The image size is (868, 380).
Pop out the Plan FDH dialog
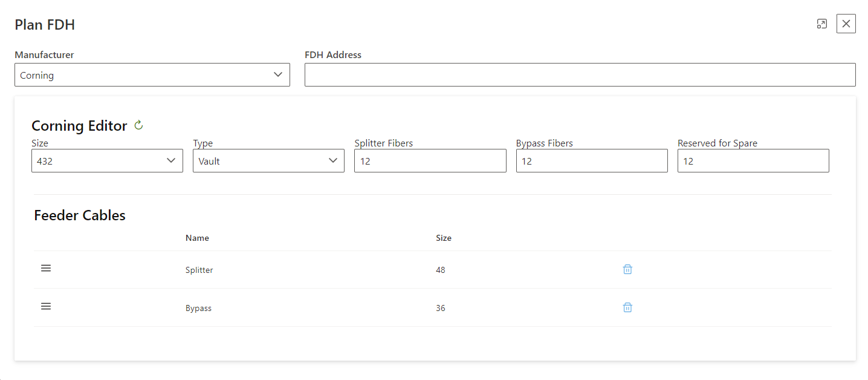(821, 24)
